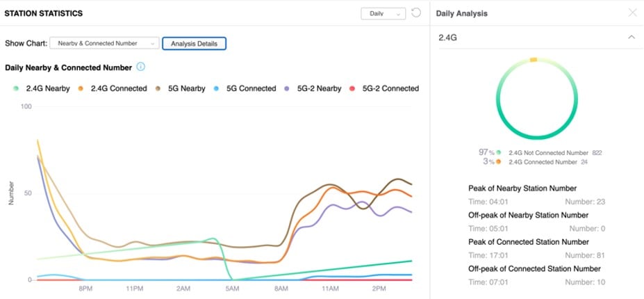The width and height of the screenshot is (644, 299).
Task: Open the Show Chart type dropdown
Action: (104, 43)
